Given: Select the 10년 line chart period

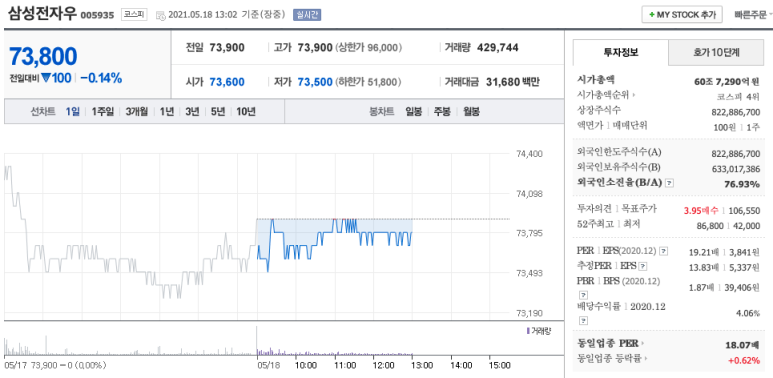Looking at the screenshot, I should pyautogui.click(x=246, y=111).
